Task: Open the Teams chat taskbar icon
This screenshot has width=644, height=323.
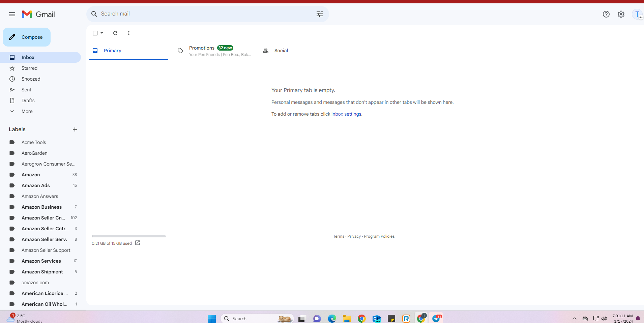Action: click(317, 319)
